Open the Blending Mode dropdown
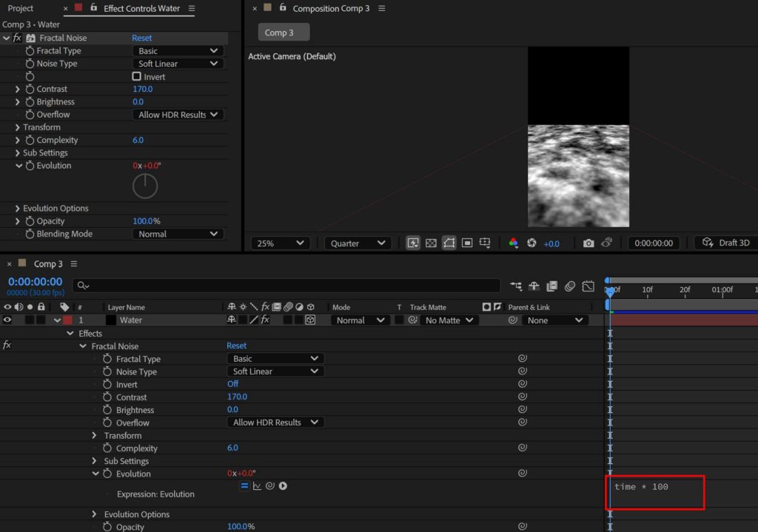This screenshot has width=758, height=532. coord(178,234)
